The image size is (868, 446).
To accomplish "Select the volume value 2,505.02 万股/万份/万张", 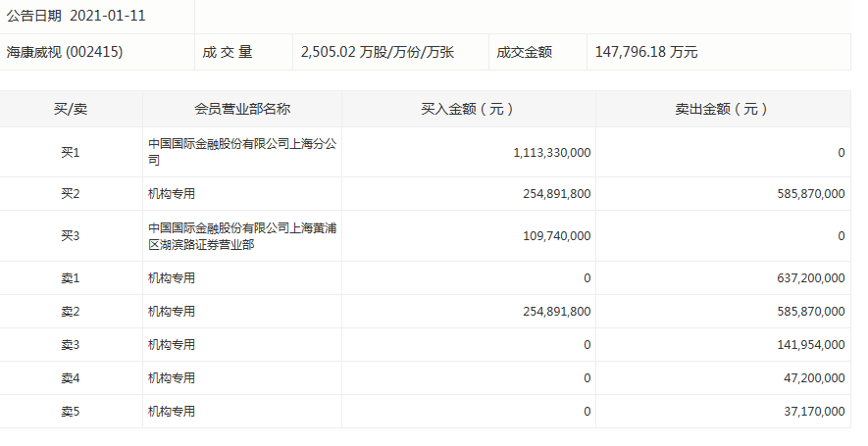I will pos(378,52).
